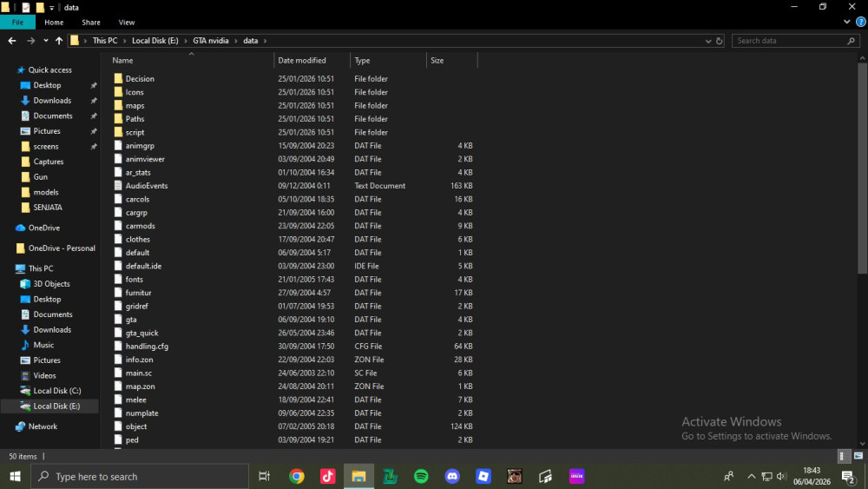Select the object DAT file

(x=136, y=426)
